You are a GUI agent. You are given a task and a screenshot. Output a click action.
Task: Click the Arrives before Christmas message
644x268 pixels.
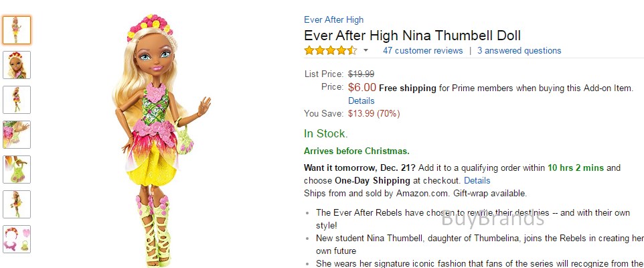coord(357,151)
